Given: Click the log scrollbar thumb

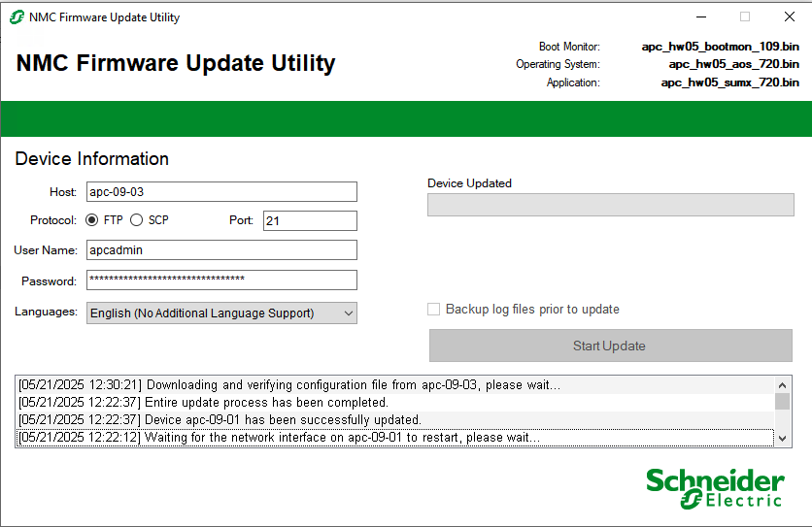Looking at the screenshot, I should [782, 401].
